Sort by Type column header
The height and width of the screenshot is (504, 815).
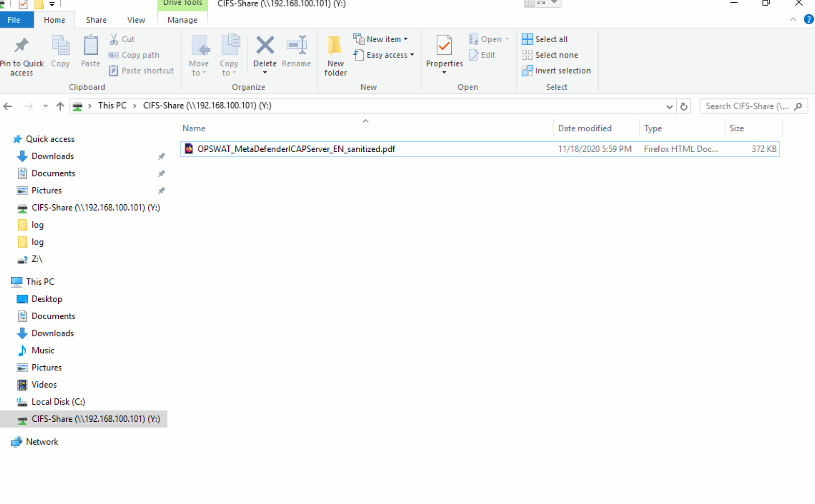[682, 128]
